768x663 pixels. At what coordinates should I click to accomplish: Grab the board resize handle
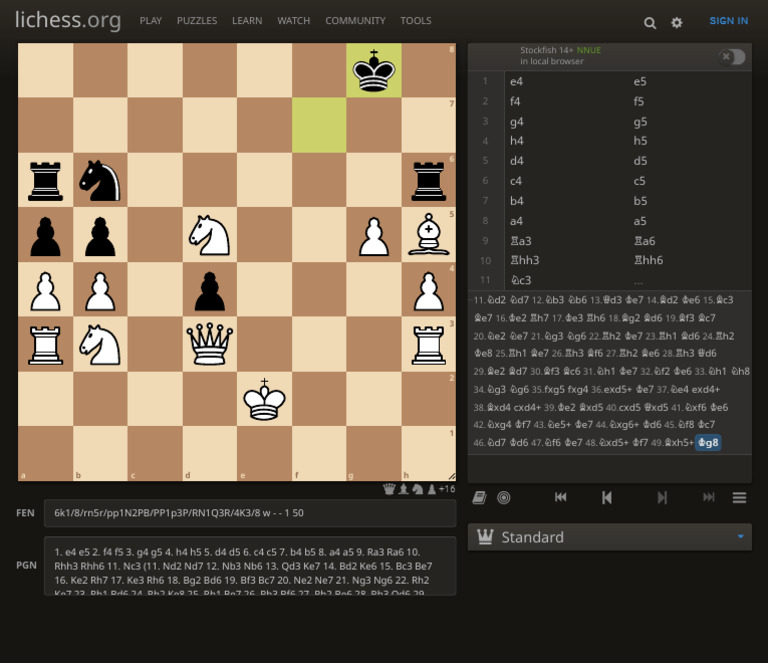(x=452, y=476)
